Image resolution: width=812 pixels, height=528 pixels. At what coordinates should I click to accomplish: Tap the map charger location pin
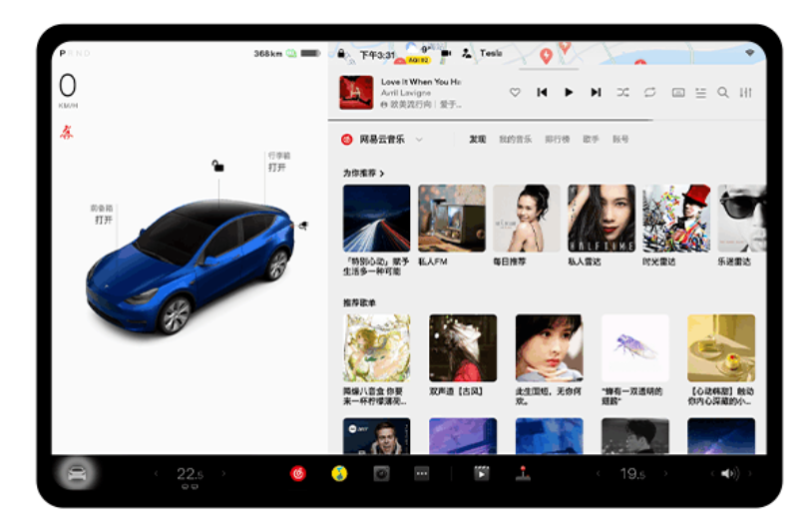point(546,56)
